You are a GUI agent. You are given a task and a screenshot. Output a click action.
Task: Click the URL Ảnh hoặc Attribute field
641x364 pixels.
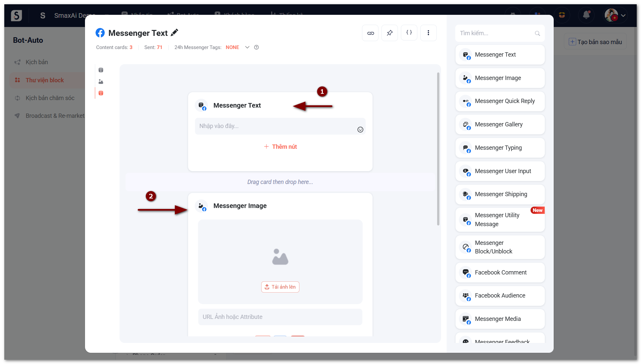click(x=280, y=317)
